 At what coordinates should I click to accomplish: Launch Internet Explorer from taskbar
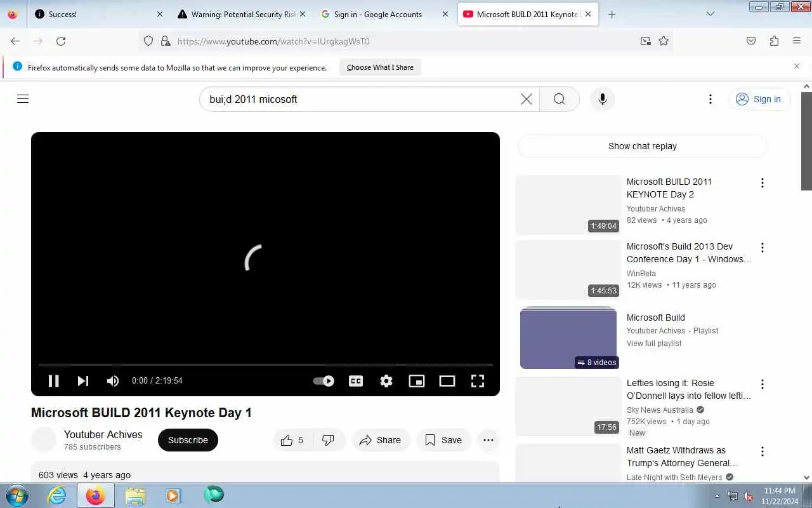[x=57, y=495]
